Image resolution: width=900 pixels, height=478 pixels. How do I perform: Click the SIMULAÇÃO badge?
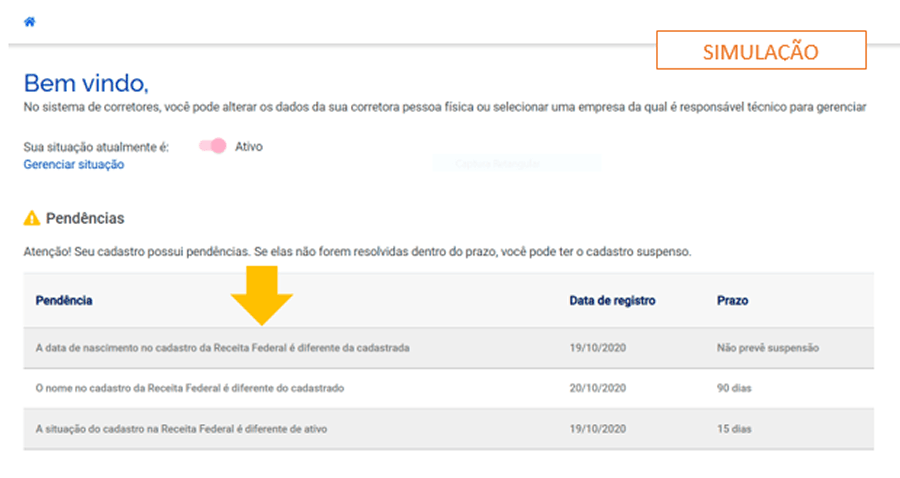(760, 51)
